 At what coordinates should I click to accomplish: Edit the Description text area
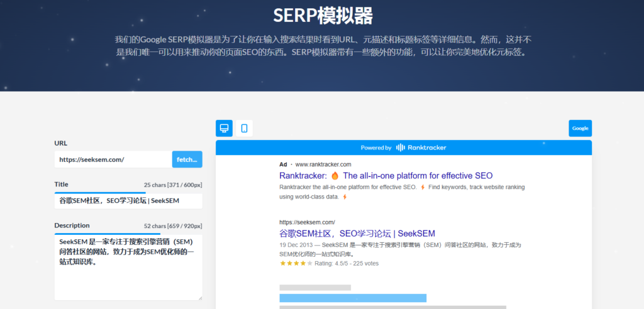[128, 267]
